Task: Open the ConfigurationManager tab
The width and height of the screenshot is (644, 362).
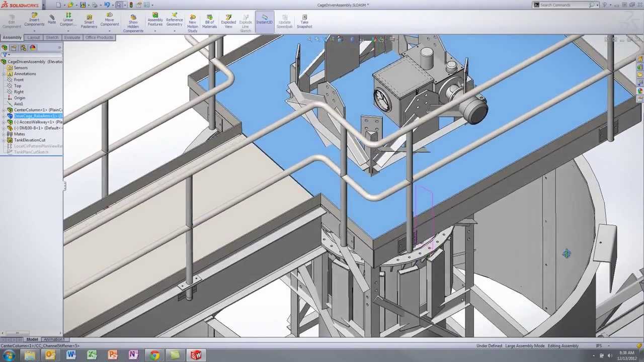Action: click(x=23, y=48)
